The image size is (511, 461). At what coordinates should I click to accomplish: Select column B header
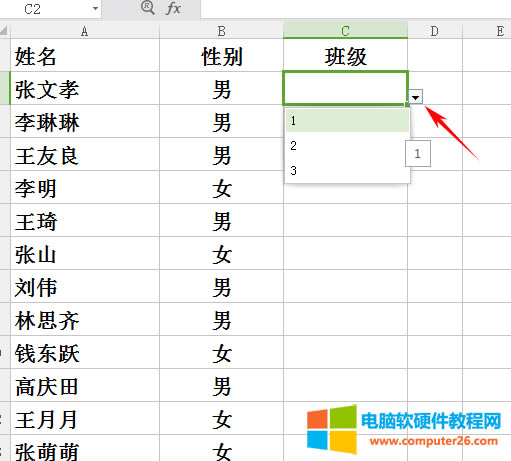click(222, 31)
